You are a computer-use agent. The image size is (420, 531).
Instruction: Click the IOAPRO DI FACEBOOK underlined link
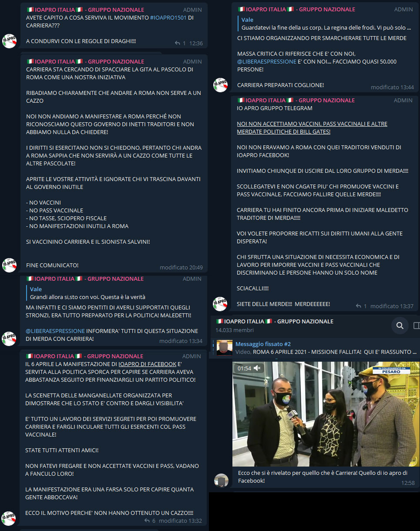(148, 364)
